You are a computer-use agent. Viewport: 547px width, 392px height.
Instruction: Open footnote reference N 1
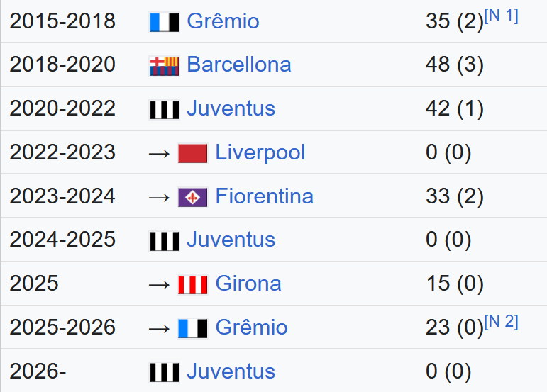click(502, 16)
